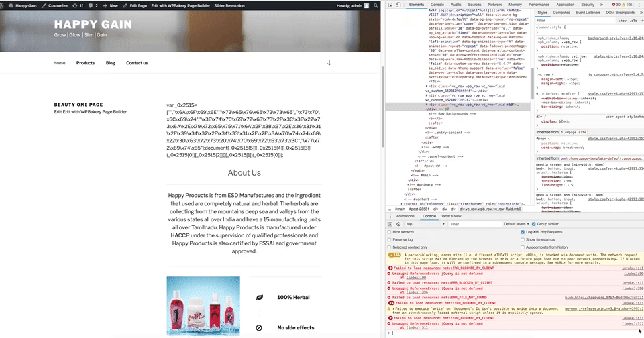Screen dimensions: 644x338
Task: Switch to the DevTools Elements tab
Action: [416, 5]
